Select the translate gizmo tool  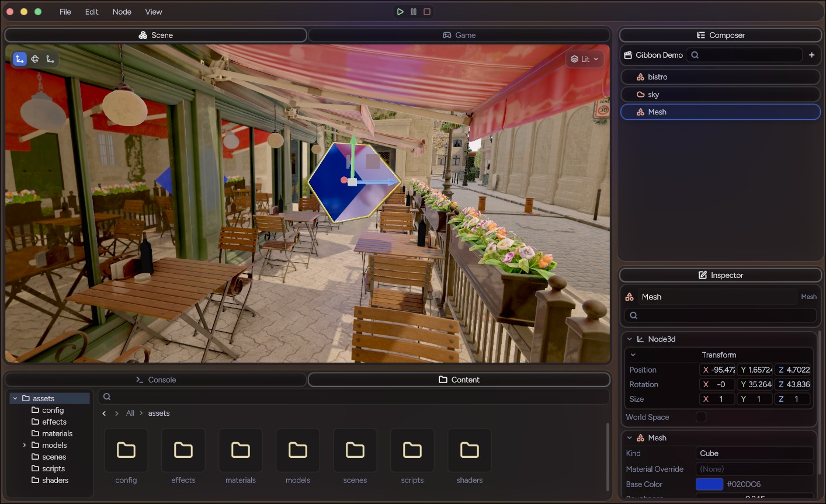pyautogui.click(x=20, y=59)
